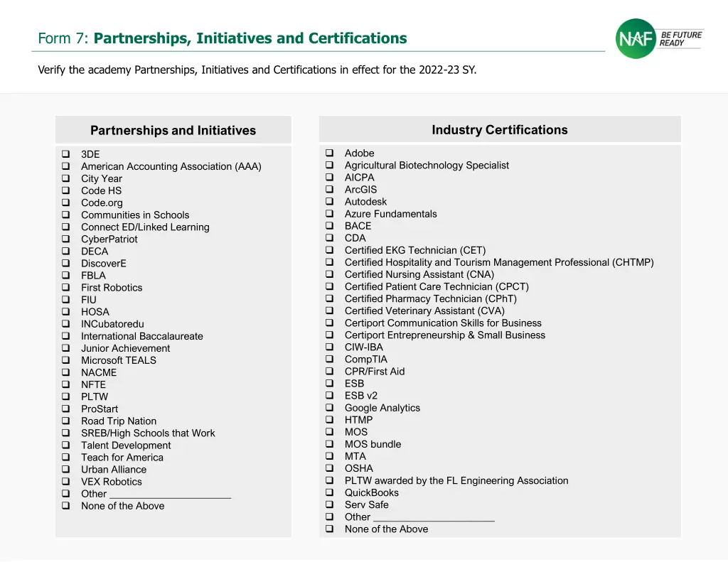Tick the ESB v2 checkbox
Image resolution: width=728 pixels, height=562 pixels.
[329, 395]
